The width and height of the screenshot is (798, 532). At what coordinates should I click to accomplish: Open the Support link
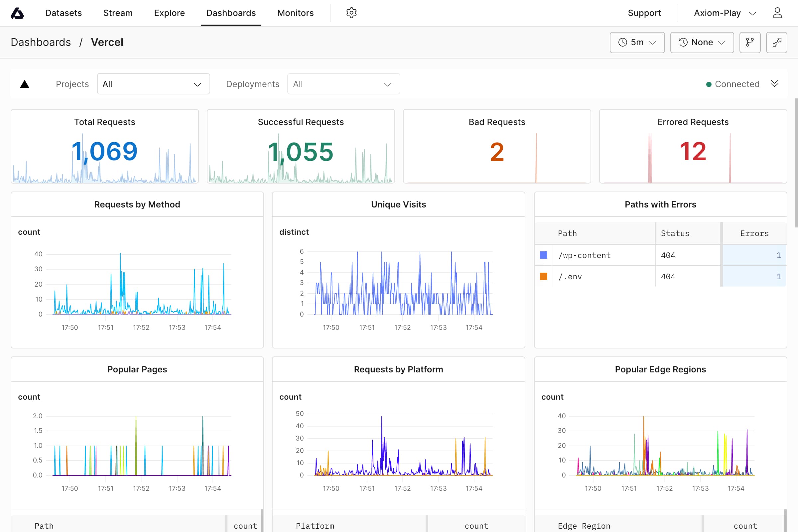644,13
